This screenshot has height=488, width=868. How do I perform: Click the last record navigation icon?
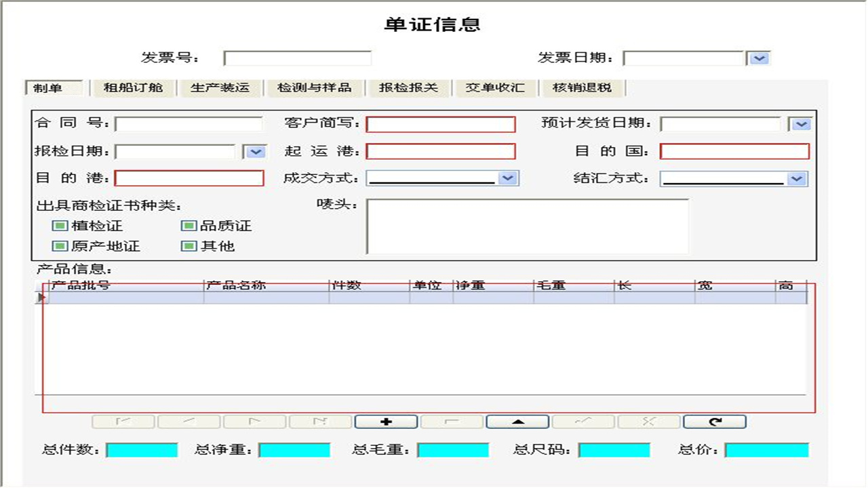click(x=319, y=421)
